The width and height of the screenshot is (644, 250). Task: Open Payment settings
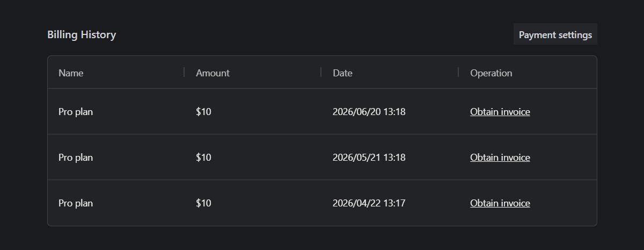point(555,34)
